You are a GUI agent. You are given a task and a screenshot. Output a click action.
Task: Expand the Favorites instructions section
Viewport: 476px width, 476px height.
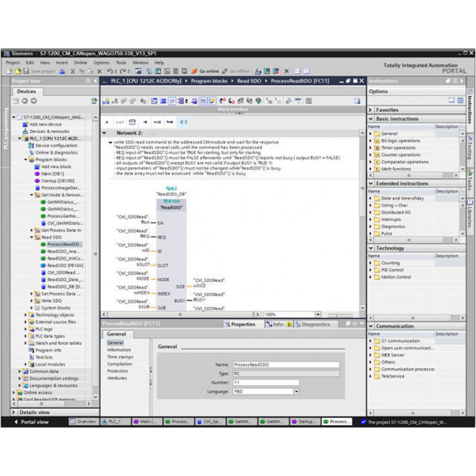coord(370,110)
